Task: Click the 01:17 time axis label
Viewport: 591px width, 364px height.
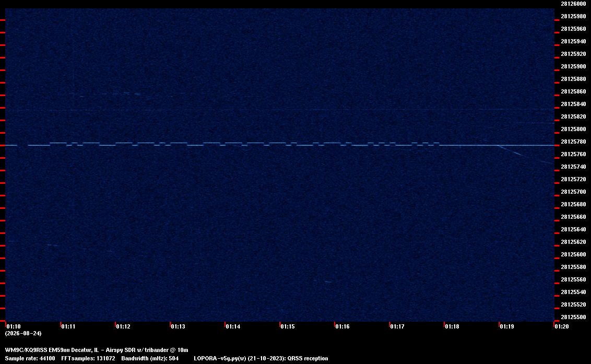Action: coord(397,326)
